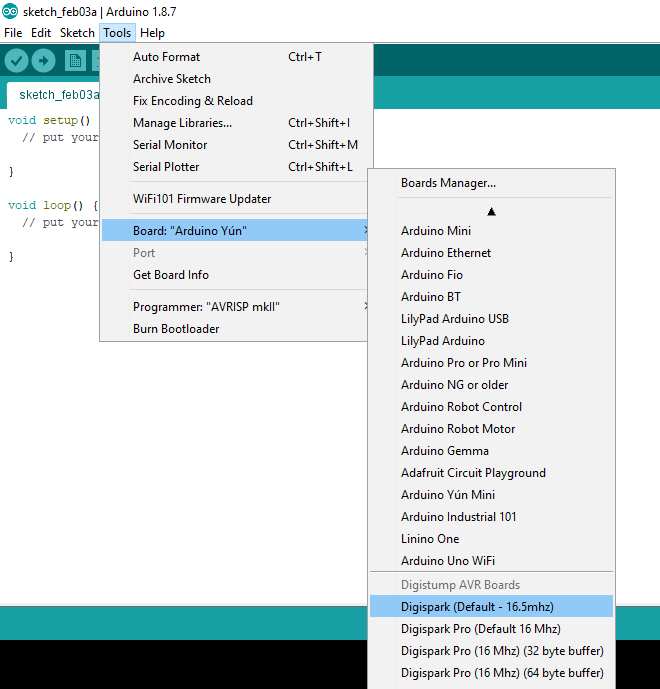Select the Arduino BT board
This screenshot has width=660, height=689.
click(491, 297)
